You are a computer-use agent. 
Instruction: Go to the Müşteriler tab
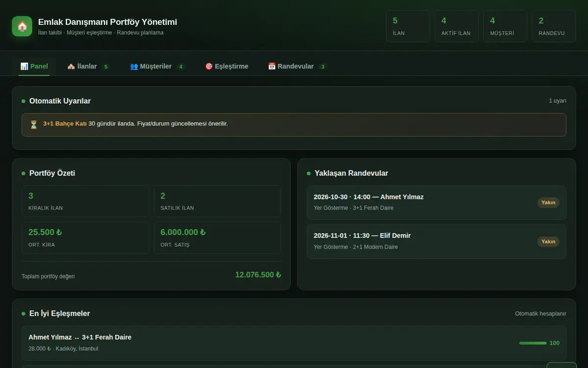tap(157, 66)
